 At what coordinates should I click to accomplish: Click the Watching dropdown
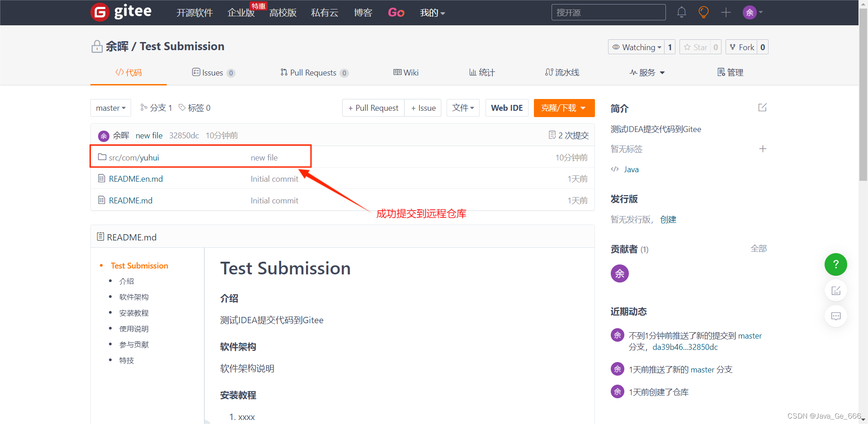(637, 47)
